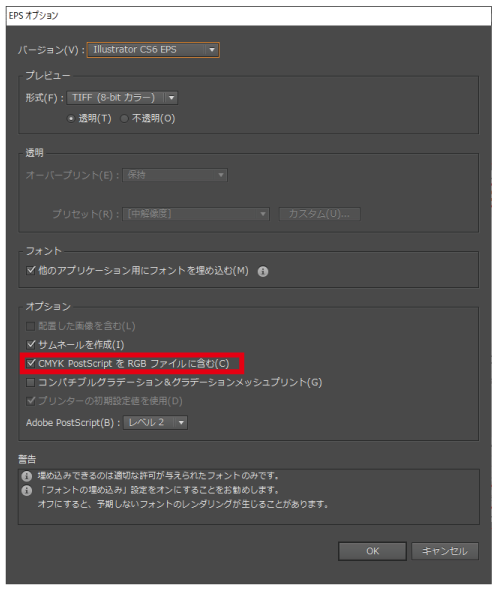Click the OK button
The height and width of the screenshot is (589, 495).
(x=372, y=551)
